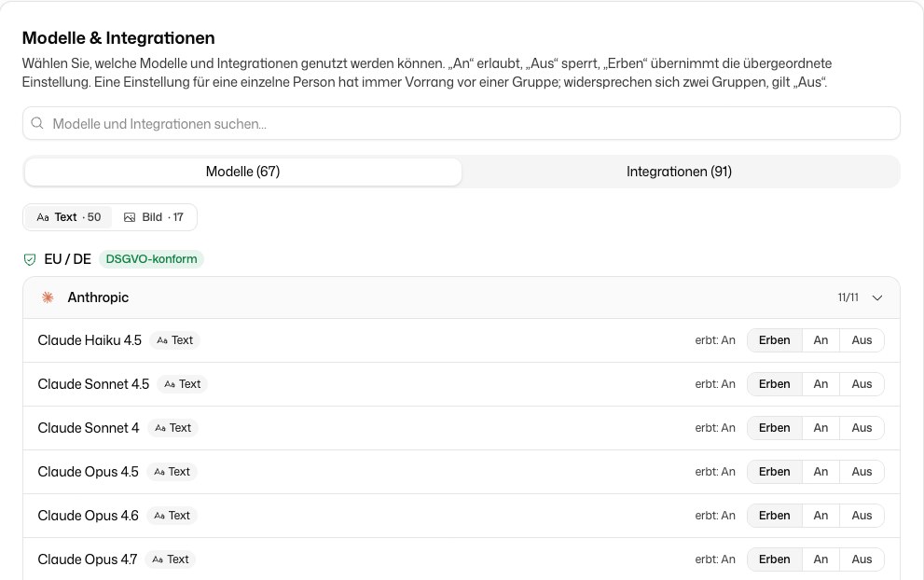The width and height of the screenshot is (924, 580).
Task: Set Claude Sonnet 4 to An
Action: (821, 428)
